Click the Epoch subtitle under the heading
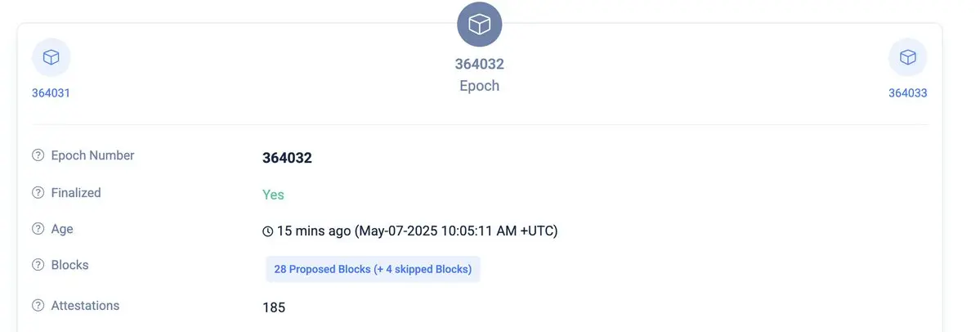 pos(480,86)
